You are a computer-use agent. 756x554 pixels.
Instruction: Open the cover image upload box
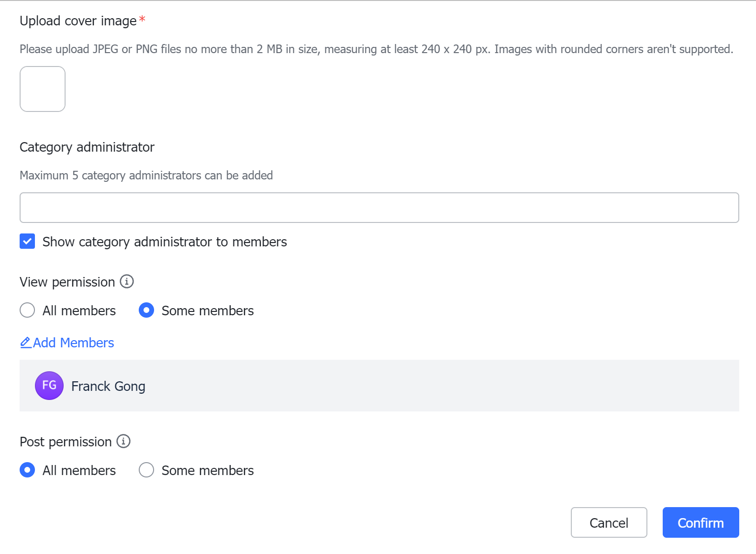point(43,89)
